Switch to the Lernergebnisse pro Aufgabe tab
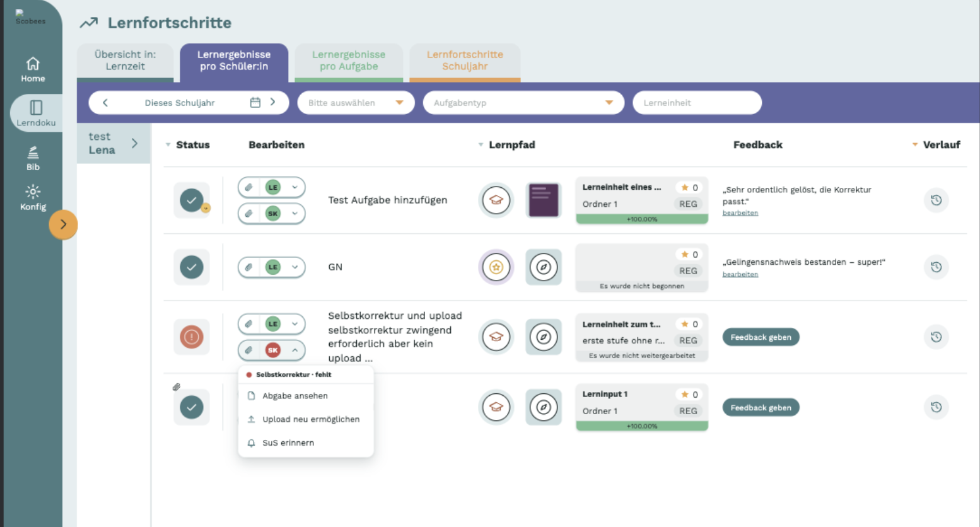Viewport: 980px width, 527px height. (x=349, y=61)
